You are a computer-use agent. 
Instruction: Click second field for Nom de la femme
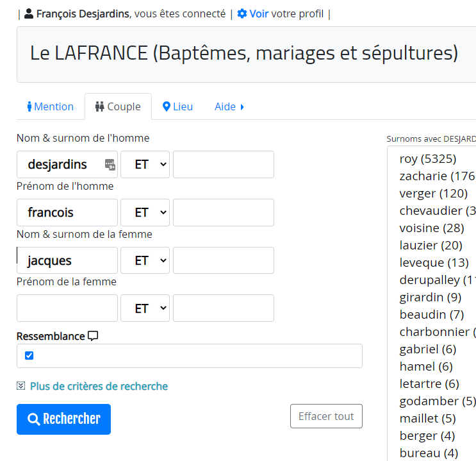(x=224, y=260)
